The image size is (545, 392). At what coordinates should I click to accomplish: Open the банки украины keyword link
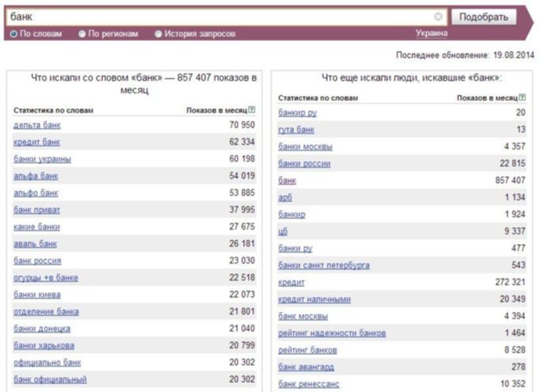[43, 159]
